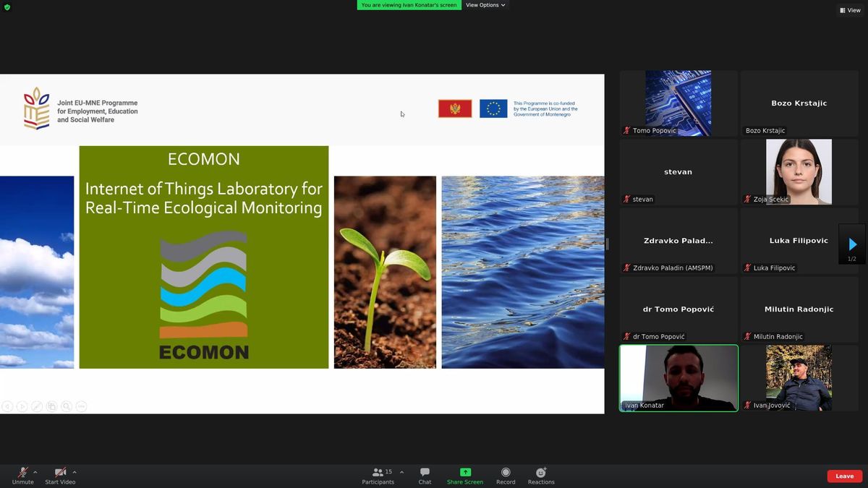868x488 pixels.
Task: Open the Participants panel
Action: [378, 474]
